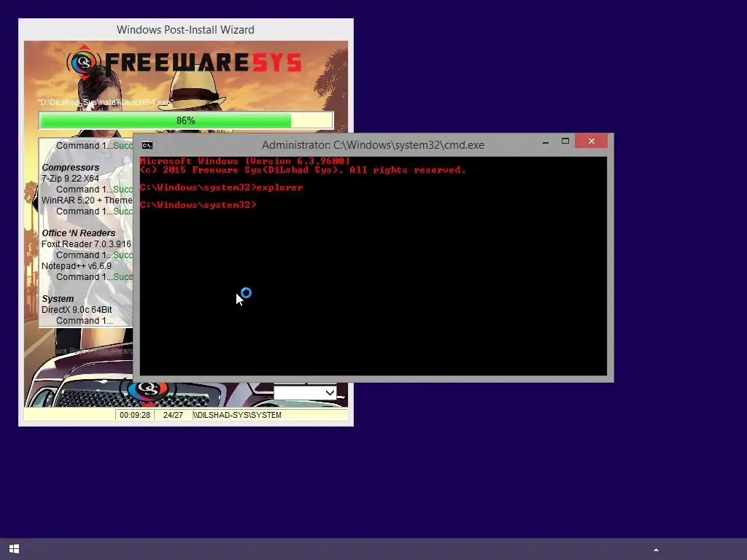Image resolution: width=747 pixels, height=560 pixels.
Task: Open the dropdown at bottom of Post-Install Wizard
Action: click(305, 393)
